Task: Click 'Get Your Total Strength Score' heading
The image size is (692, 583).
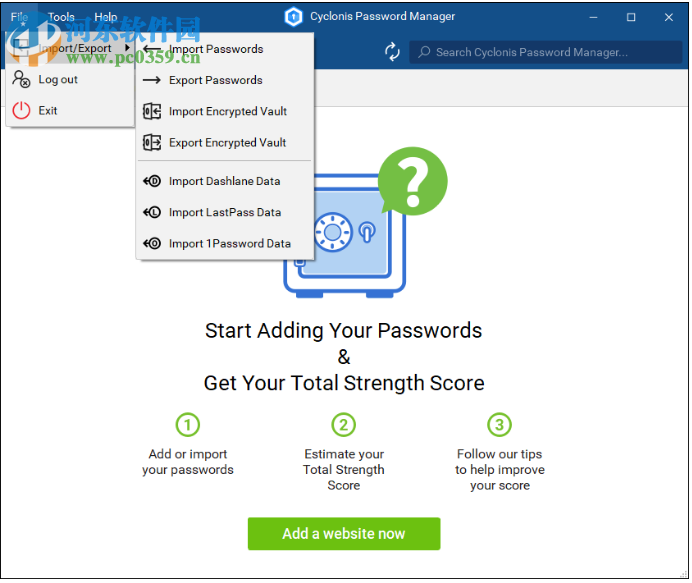Action: pyautogui.click(x=344, y=383)
